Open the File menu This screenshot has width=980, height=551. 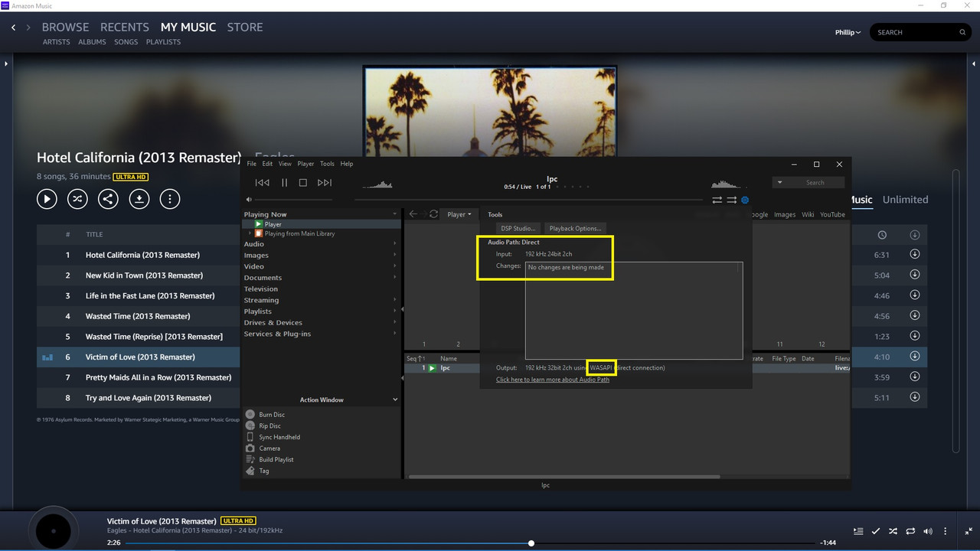tap(251, 164)
